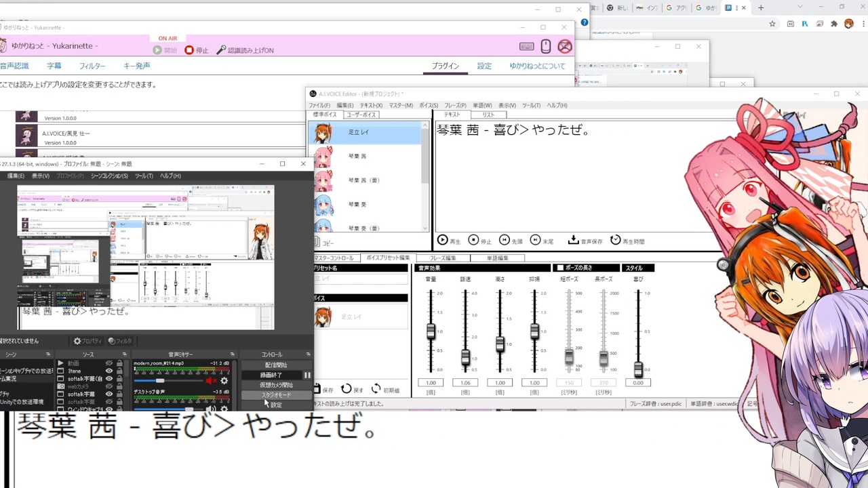The width and height of the screenshot is (868, 488).
Task: Click the 再生 playback icon in A.I.VOICE
Action: click(443, 240)
